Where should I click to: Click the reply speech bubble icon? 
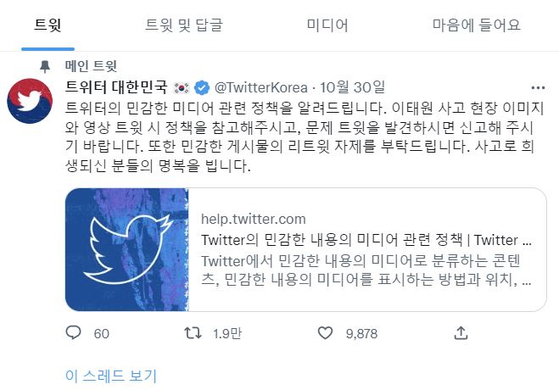pos(73,333)
